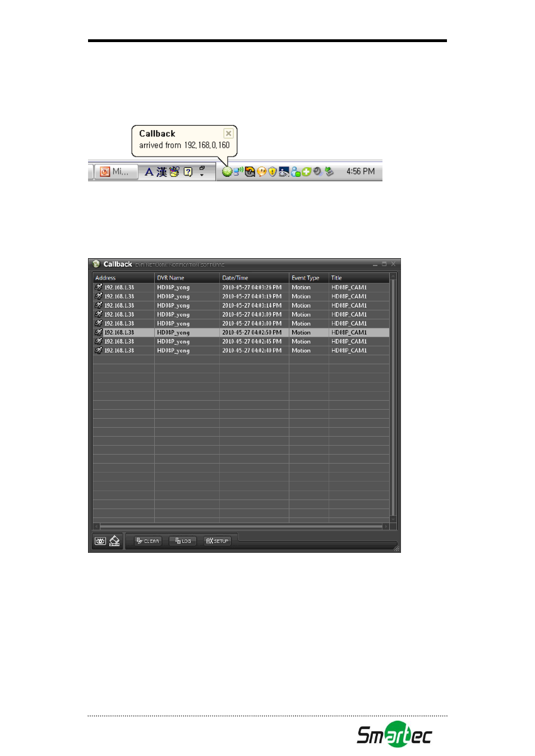Screen dimensions: 535x756
Task: Click the CLEAR button in Callback window
Action: pos(148,541)
